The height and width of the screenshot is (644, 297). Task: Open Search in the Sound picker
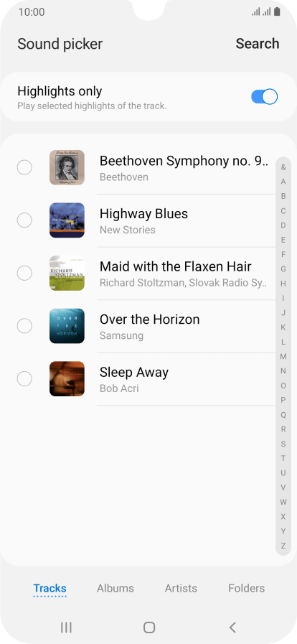click(x=258, y=44)
